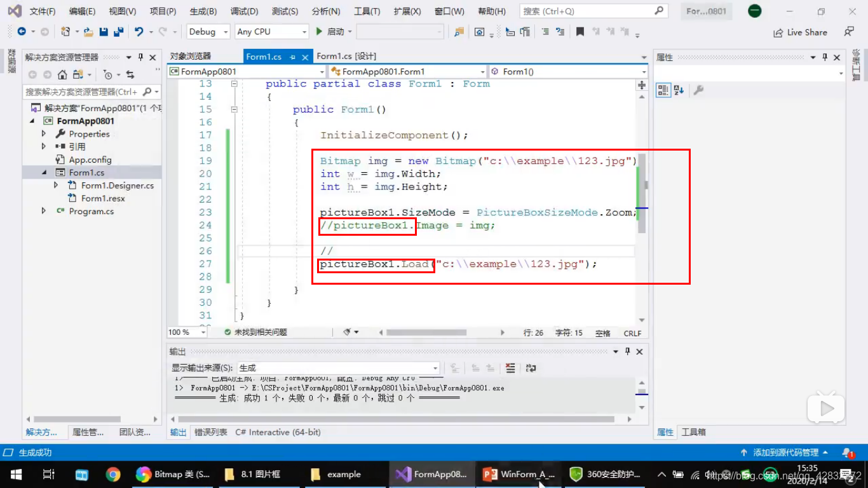Click the sync with active document icon
Viewport: 868px width, 488px height.
(x=130, y=74)
